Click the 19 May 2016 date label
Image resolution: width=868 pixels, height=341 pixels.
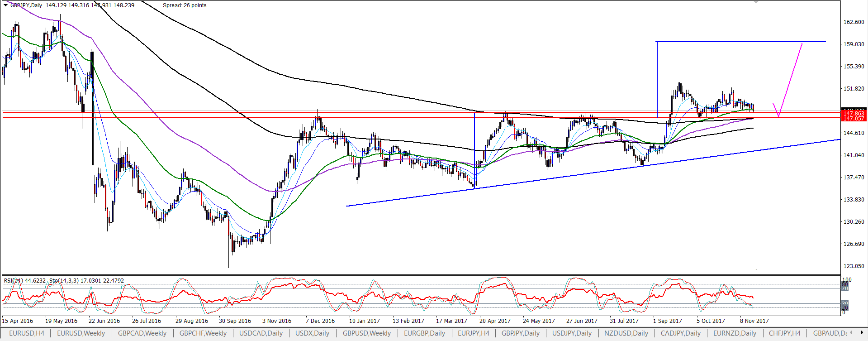point(61,321)
